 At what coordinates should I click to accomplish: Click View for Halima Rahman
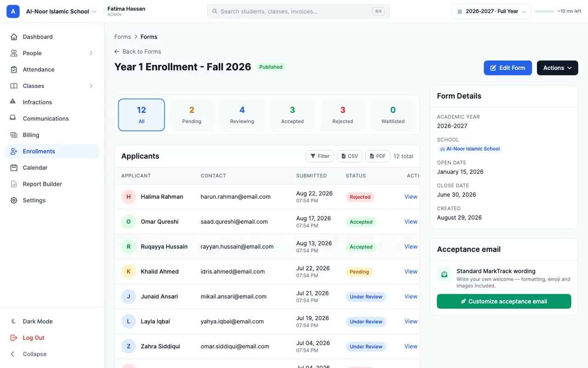click(x=411, y=197)
